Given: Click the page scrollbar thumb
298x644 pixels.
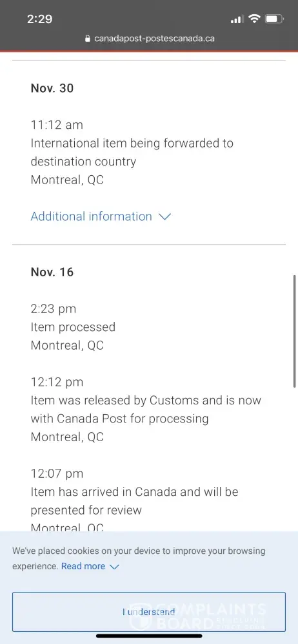Looking at the screenshot, I should (x=295, y=331).
